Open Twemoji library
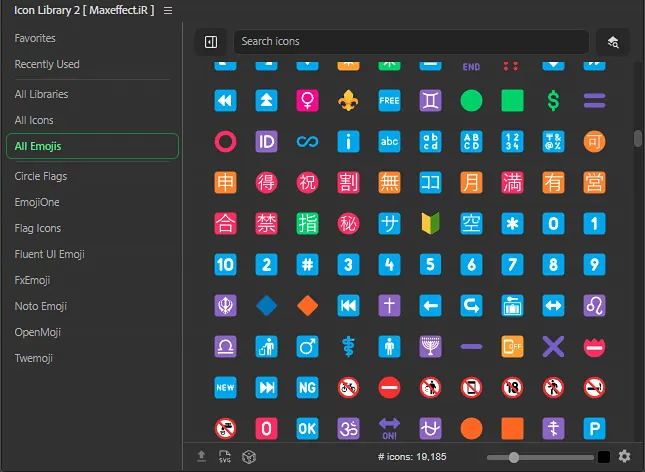 click(x=33, y=358)
